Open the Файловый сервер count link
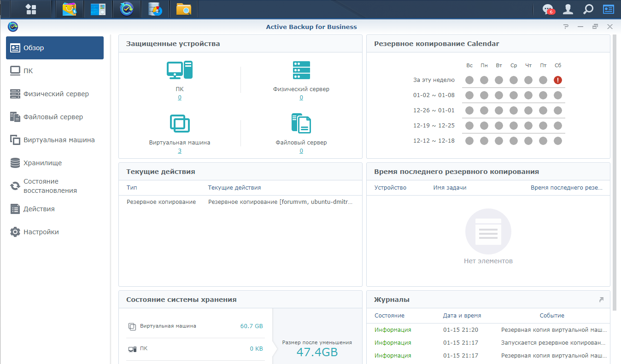 pyautogui.click(x=301, y=151)
